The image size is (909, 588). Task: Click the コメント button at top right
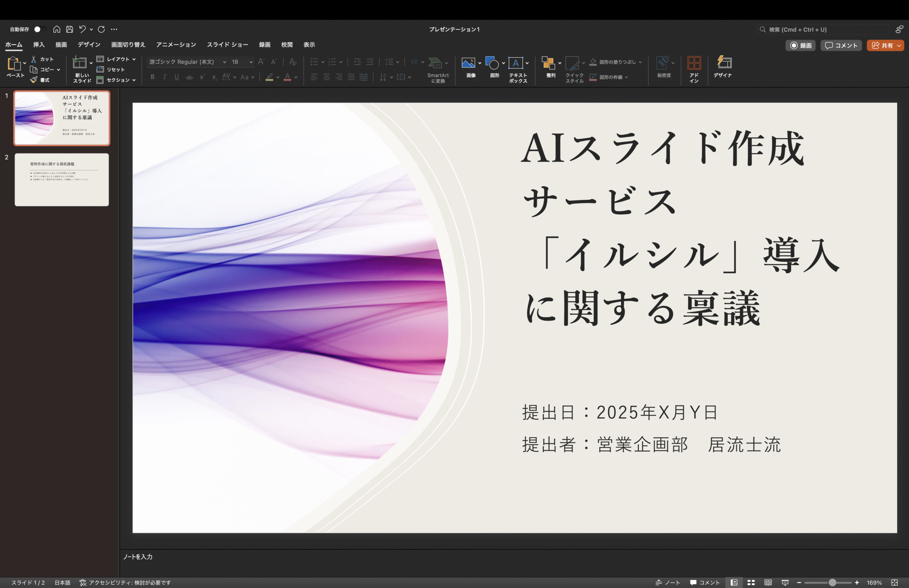(x=841, y=45)
